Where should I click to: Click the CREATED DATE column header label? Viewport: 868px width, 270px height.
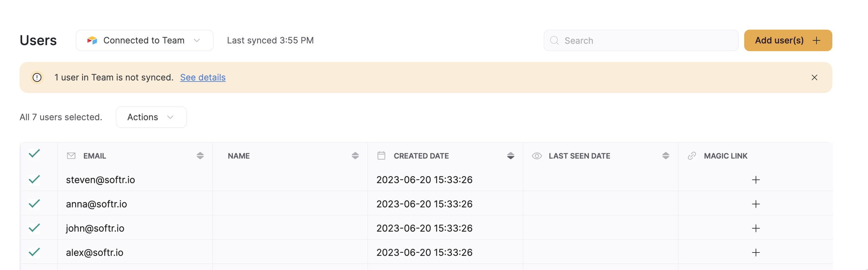coord(421,156)
